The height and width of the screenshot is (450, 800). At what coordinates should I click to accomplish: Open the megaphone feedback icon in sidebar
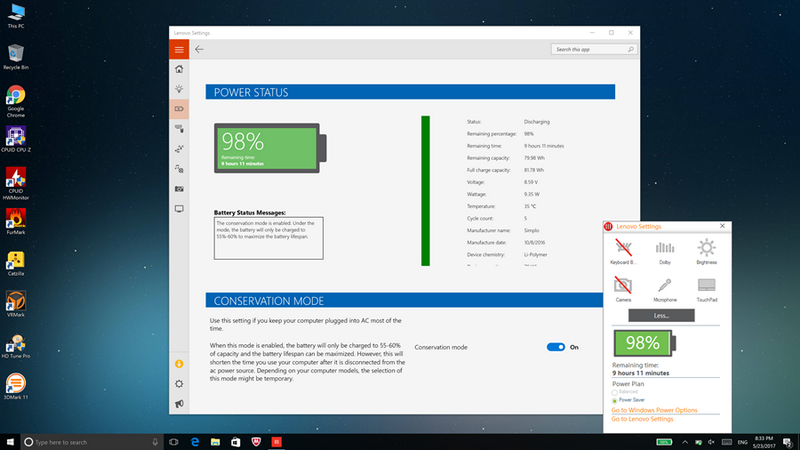(x=179, y=404)
